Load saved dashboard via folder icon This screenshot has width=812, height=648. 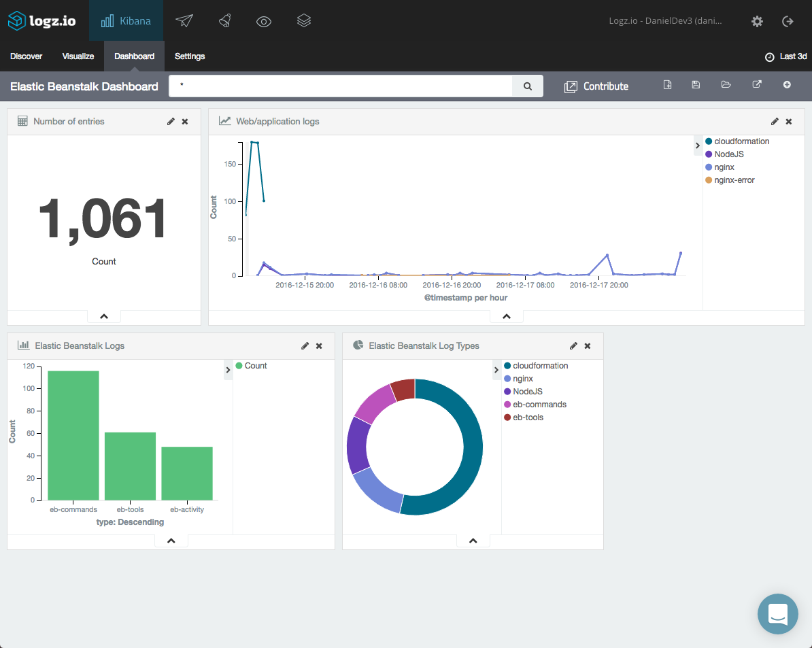pos(726,85)
